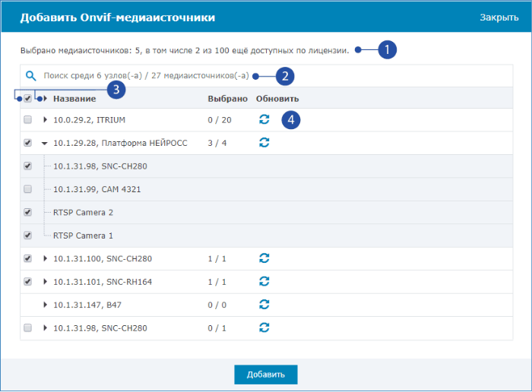This screenshot has width=532, height=392.
Task: Click the selected media sources status line
Action: point(185,51)
